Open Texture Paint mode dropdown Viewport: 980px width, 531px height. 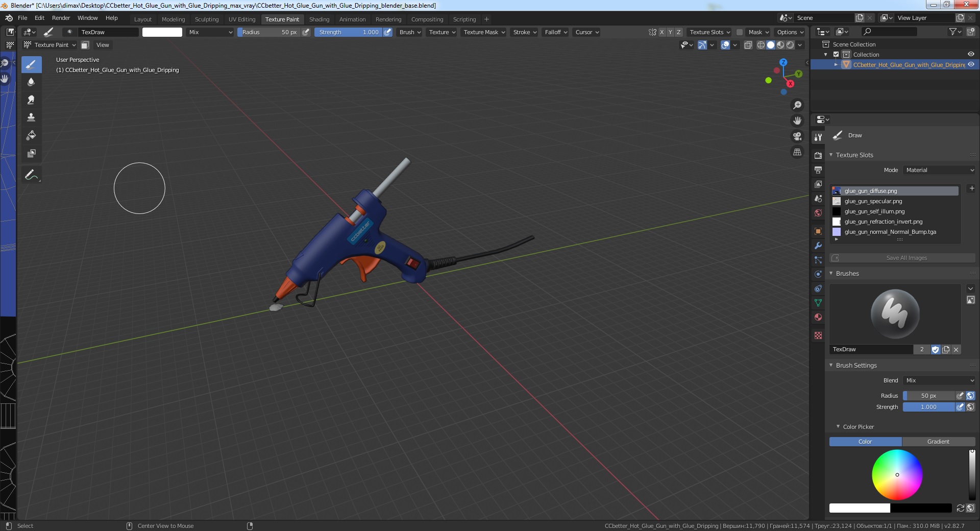pyautogui.click(x=50, y=45)
